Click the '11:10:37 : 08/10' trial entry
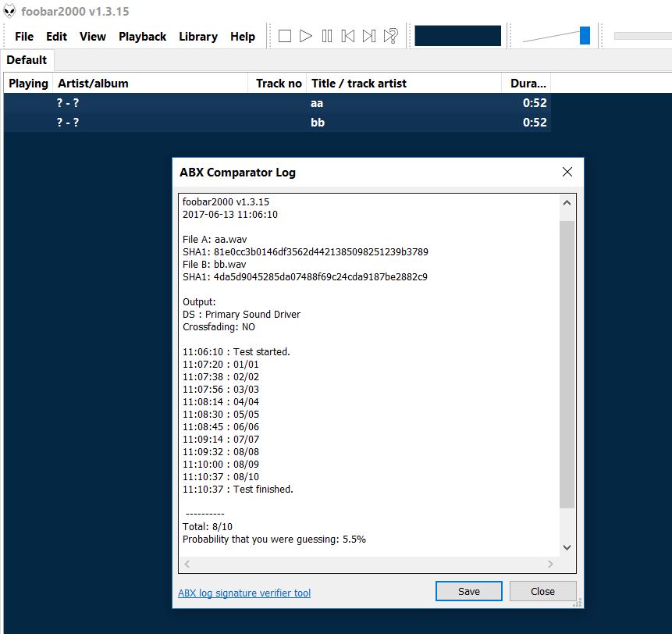The width and height of the screenshot is (672, 634). point(221,477)
